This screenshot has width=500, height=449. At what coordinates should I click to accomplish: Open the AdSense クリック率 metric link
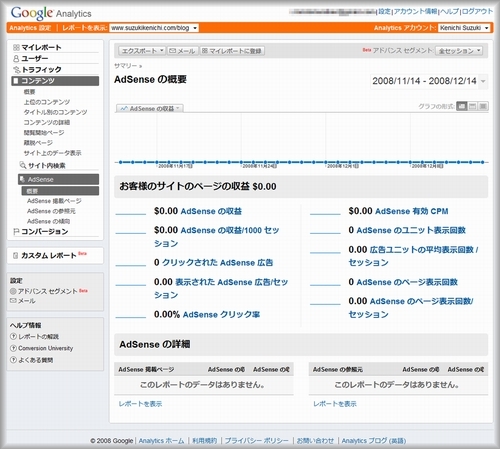221,315
